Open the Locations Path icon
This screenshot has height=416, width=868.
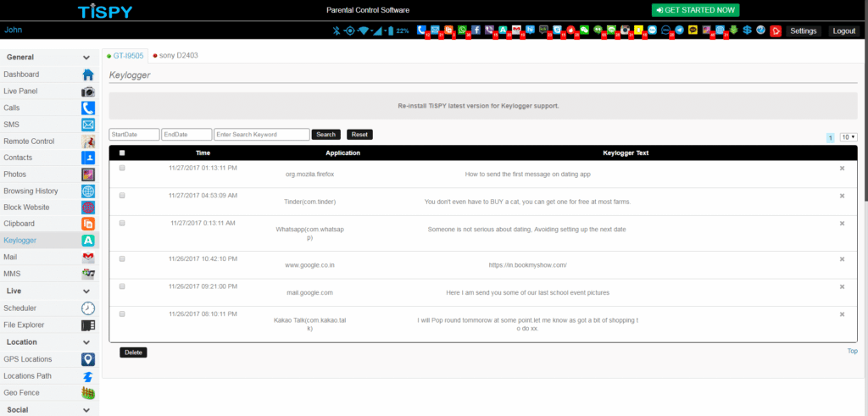pos(88,376)
